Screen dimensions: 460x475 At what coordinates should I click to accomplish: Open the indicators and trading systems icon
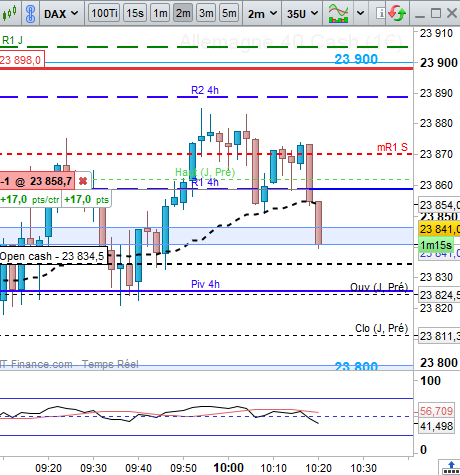tap(338, 13)
